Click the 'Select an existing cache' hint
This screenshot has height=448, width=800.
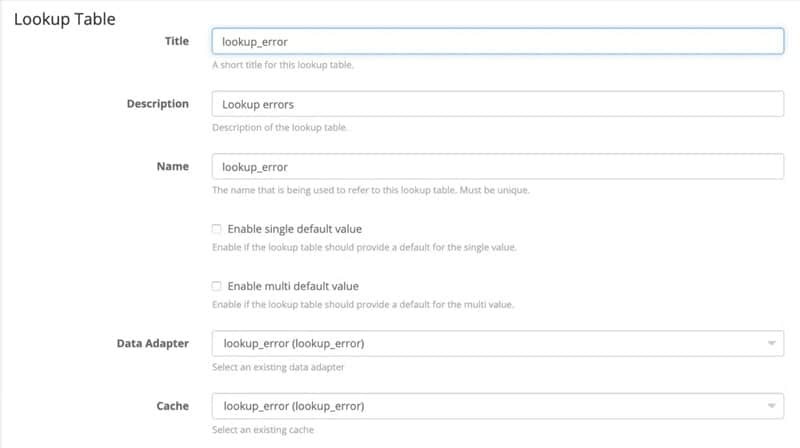pos(263,430)
